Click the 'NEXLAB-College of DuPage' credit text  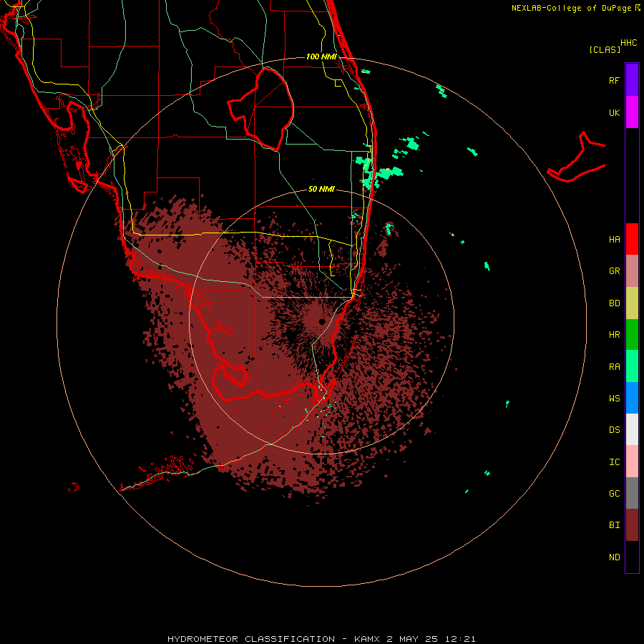click(x=571, y=8)
